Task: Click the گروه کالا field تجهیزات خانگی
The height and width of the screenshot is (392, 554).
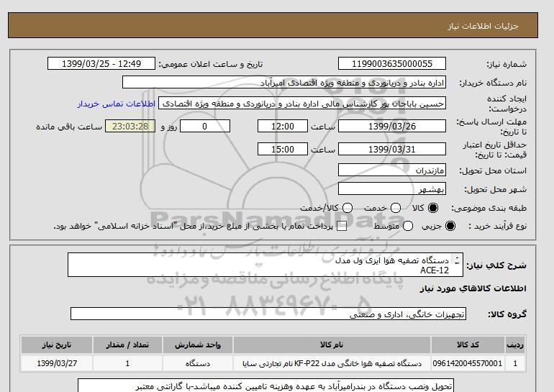Action: click(x=268, y=314)
